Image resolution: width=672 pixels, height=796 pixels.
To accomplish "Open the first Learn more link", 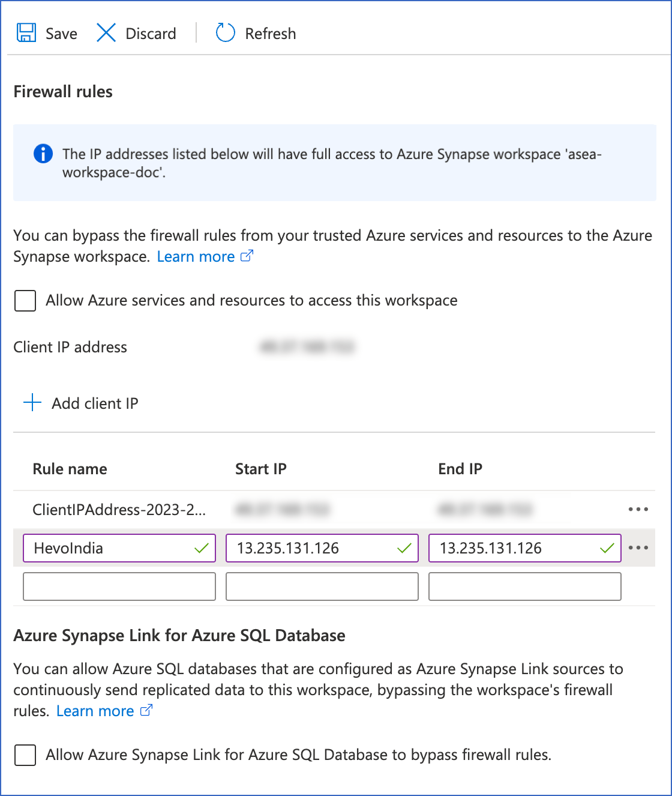I will click(x=196, y=256).
